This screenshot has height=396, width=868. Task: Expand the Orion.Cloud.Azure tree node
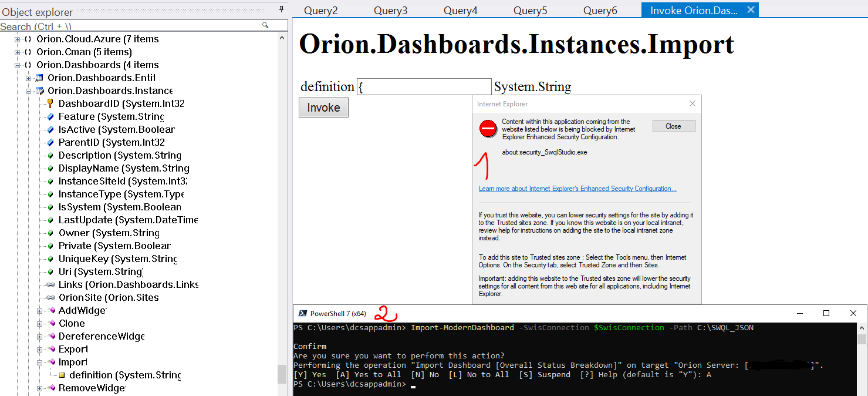pyautogui.click(x=17, y=39)
